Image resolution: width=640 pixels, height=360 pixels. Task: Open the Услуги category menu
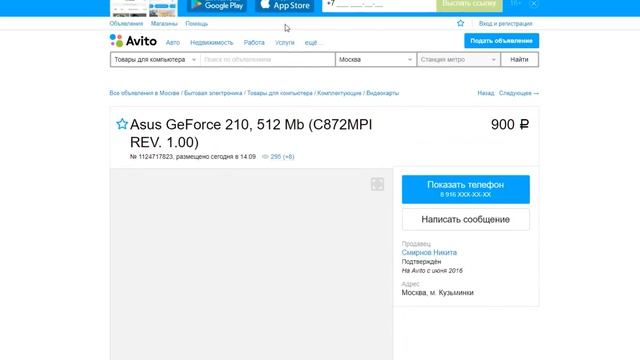(x=284, y=42)
